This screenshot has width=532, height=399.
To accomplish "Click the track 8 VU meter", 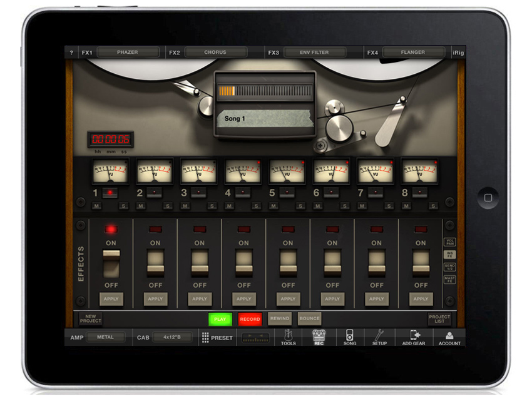I will click(420, 171).
